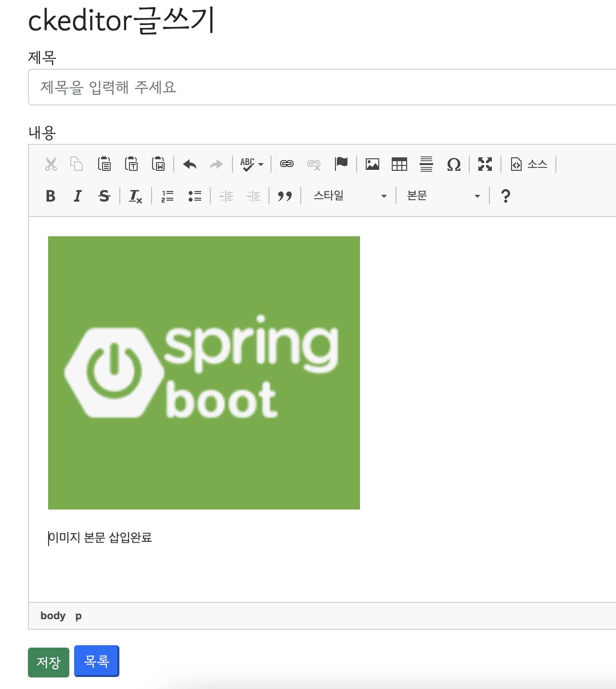The image size is (616, 689).
Task: Remove formatting with Tx icon
Action: tap(136, 196)
